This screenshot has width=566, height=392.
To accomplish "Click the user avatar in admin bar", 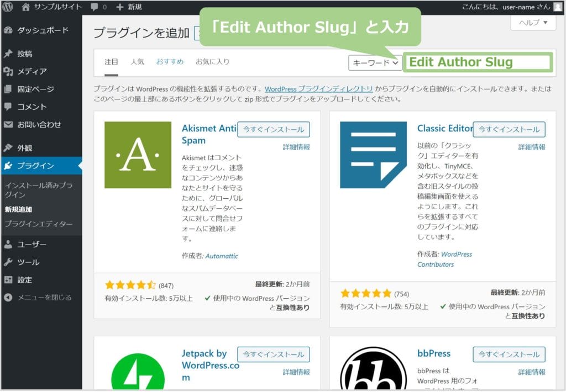I will [558, 7].
